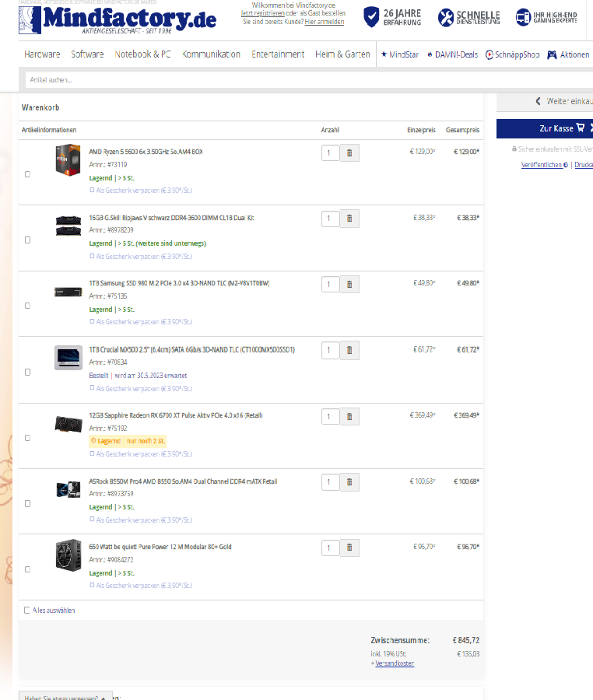The width and height of the screenshot is (593, 700).
Task: Open the Heim & Garten menu
Action: [342, 54]
